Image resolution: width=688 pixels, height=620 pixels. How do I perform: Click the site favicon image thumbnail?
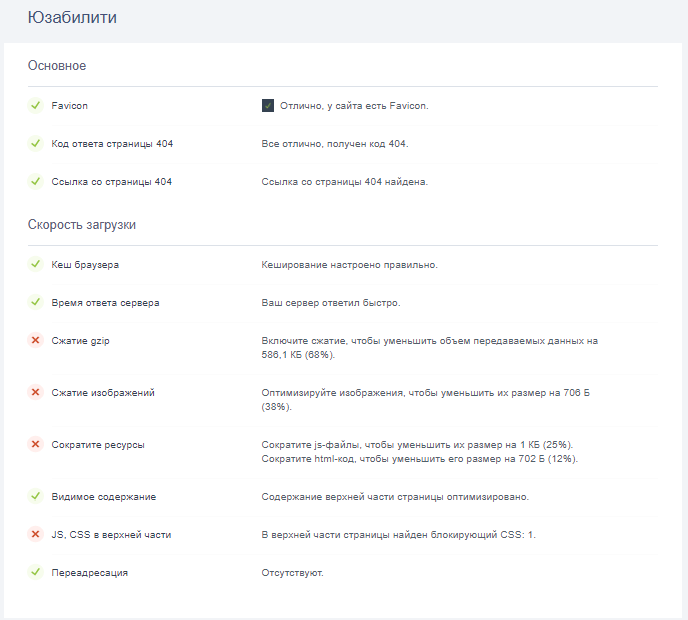[268, 105]
